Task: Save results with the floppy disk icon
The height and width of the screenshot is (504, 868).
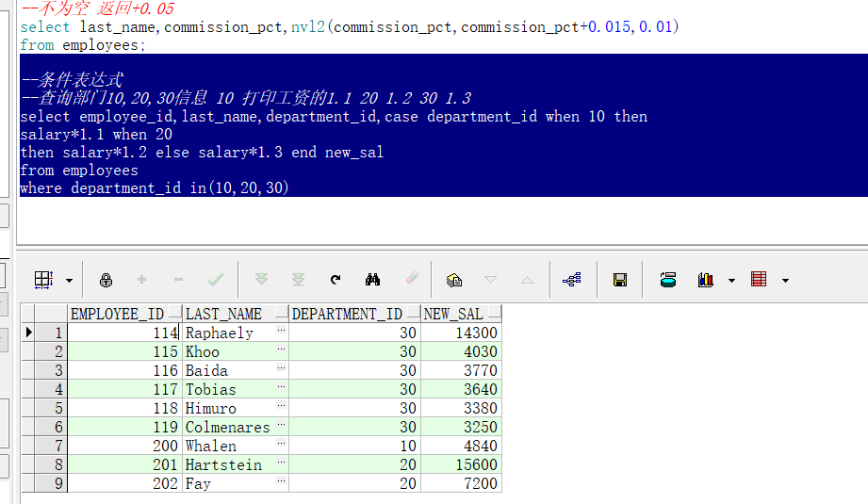Action: pos(620,280)
